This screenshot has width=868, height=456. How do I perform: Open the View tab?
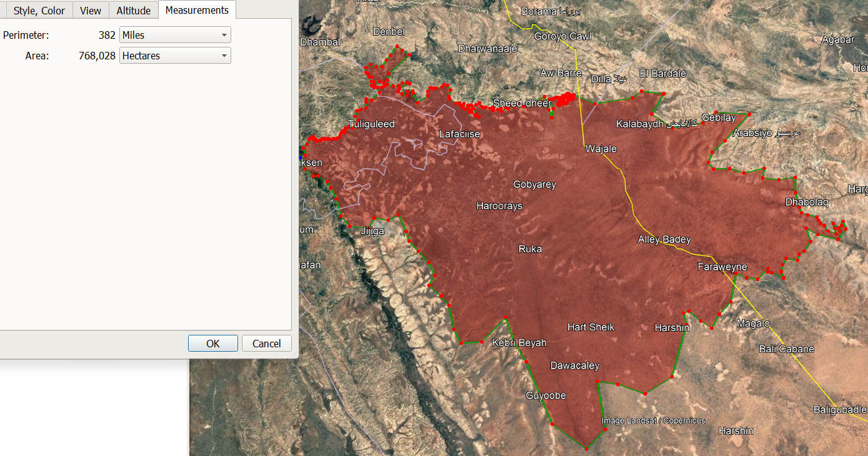(91, 11)
